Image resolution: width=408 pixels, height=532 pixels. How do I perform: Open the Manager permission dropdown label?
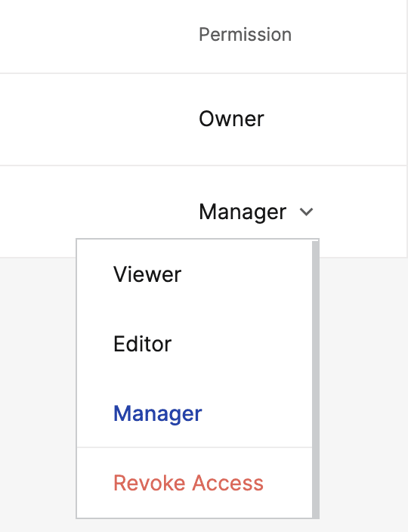pos(243,212)
